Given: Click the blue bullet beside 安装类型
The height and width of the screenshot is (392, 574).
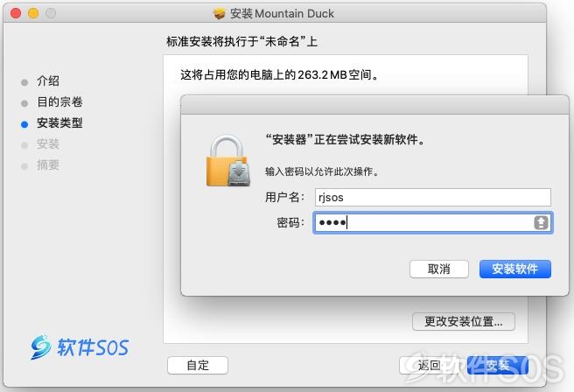Looking at the screenshot, I should [x=24, y=124].
